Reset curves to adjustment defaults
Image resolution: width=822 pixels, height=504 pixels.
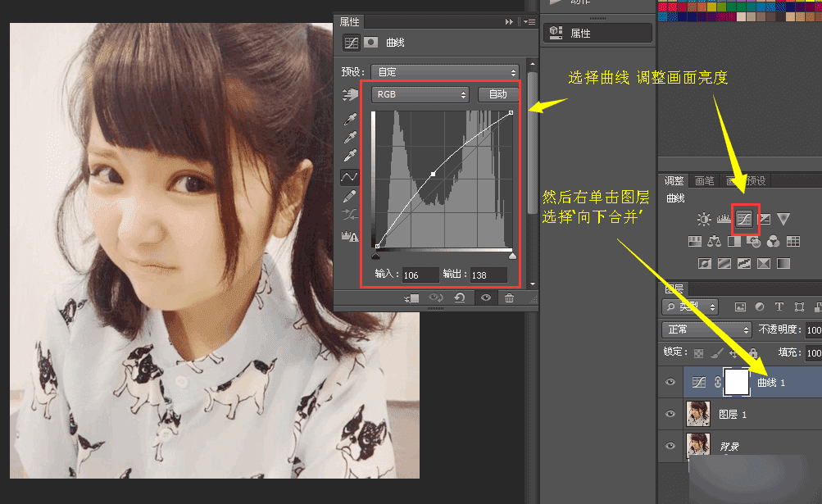coord(460,297)
